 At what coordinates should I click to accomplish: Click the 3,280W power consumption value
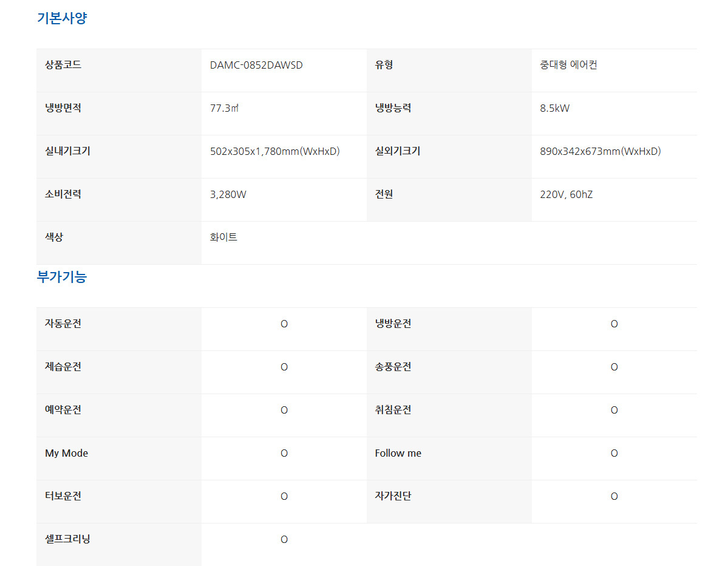(228, 195)
